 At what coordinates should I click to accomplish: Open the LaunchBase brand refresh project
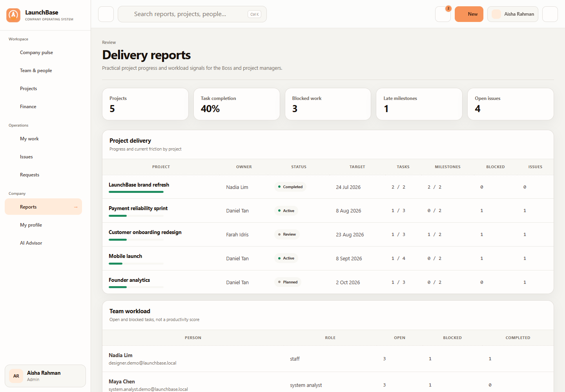pos(139,185)
